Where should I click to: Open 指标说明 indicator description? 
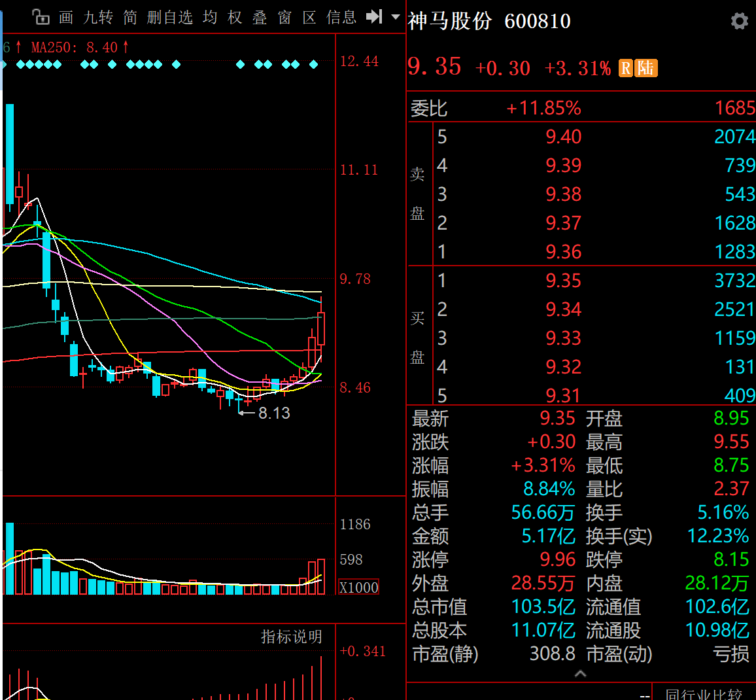(291, 637)
